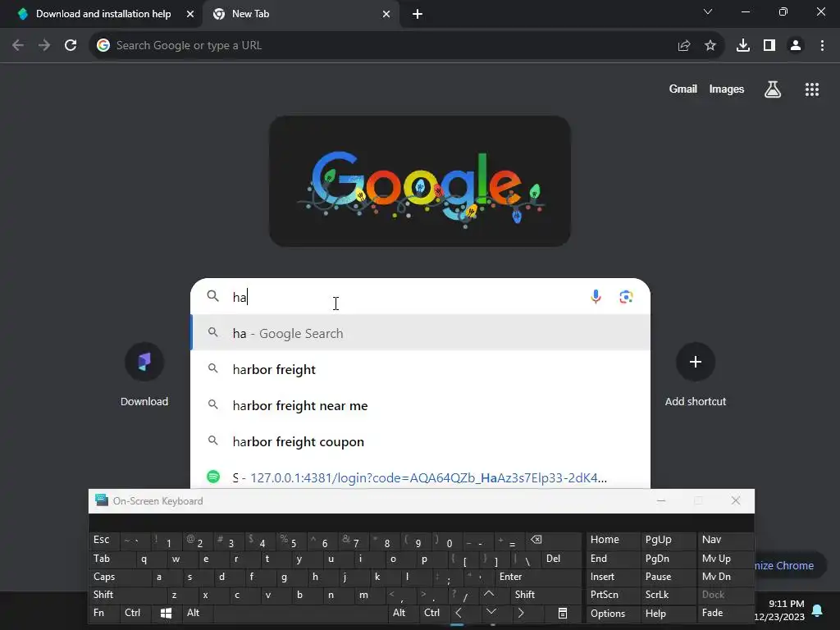Image resolution: width=840 pixels, height=630 pixels.
Task: Click the browser back arrow
Action: click(18, 46)
